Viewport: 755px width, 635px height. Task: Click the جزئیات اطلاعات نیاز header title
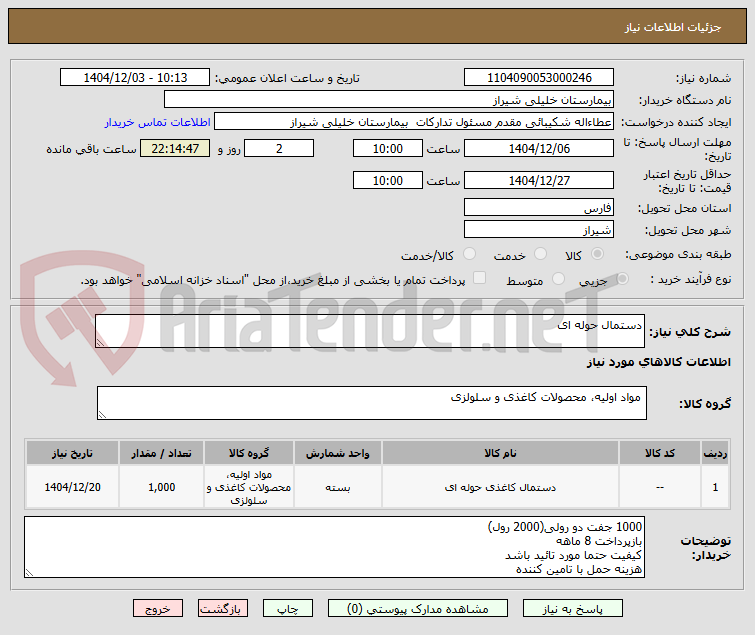point(673,27)
